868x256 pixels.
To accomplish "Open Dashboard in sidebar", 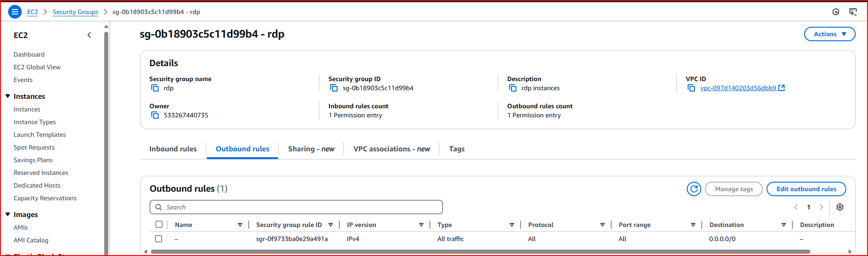I will [x=29, y=54].
